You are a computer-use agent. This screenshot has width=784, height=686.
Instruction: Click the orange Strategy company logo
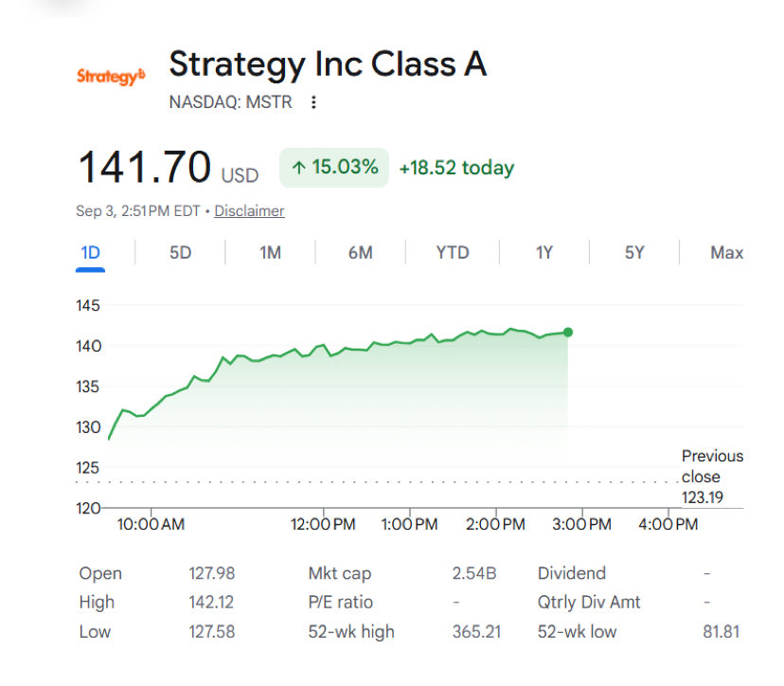(x=111, y=76)
